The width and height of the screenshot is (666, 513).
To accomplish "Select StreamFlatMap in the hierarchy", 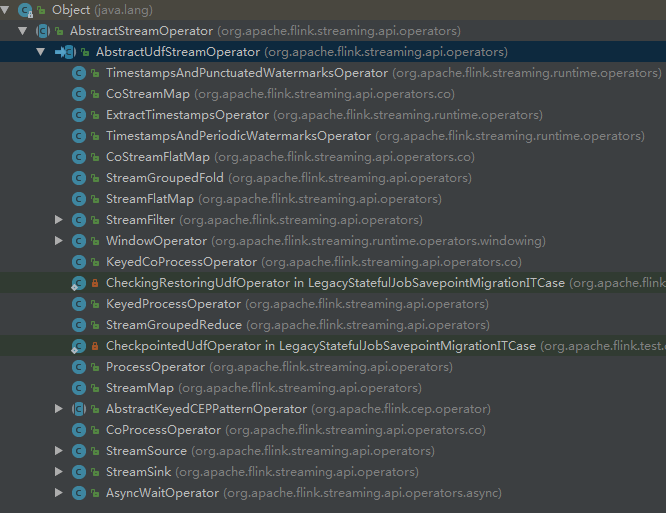I will pyautogui.click(x=150, y=199).
